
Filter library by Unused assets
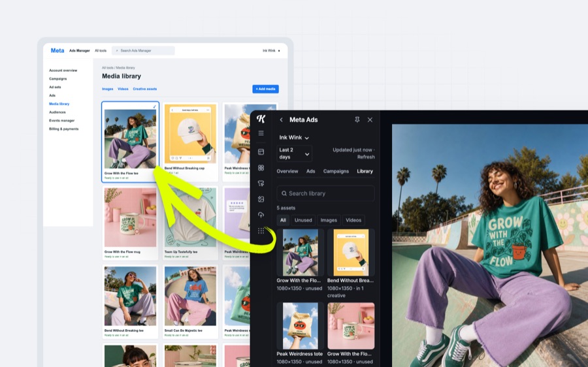pos(303,221)
